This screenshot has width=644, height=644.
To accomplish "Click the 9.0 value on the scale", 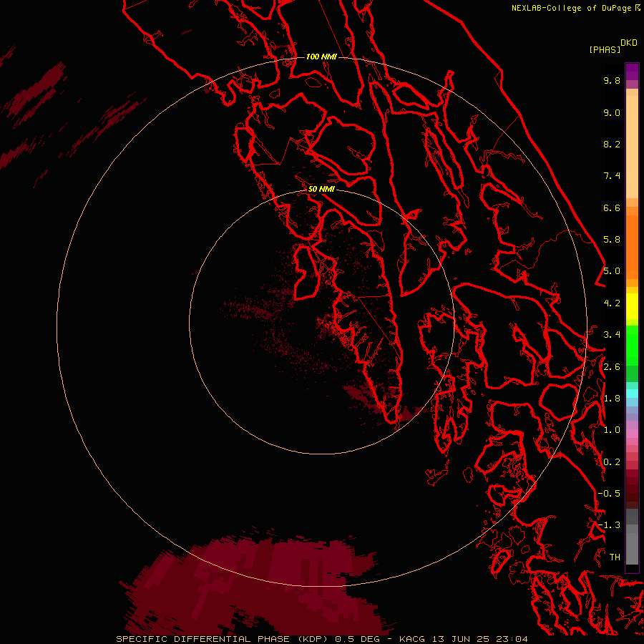I will coord(612,112).
